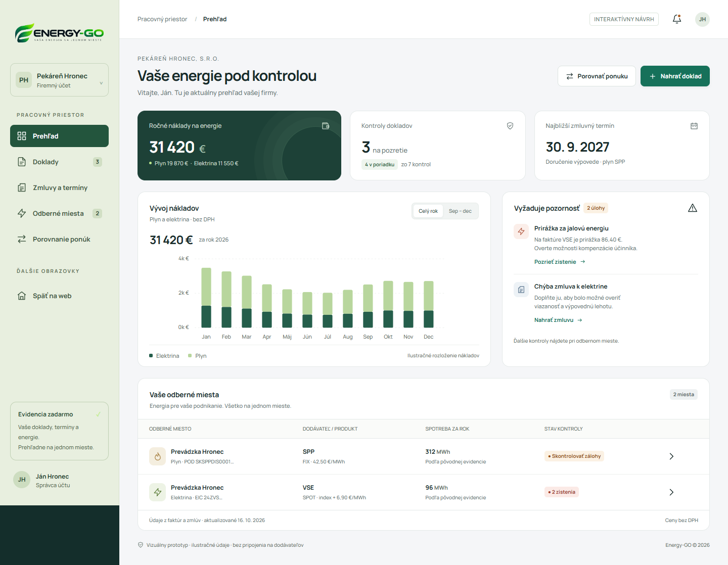Click shield icon in footer notice
This screenshot has width=728, height=565.
(141, 545)
